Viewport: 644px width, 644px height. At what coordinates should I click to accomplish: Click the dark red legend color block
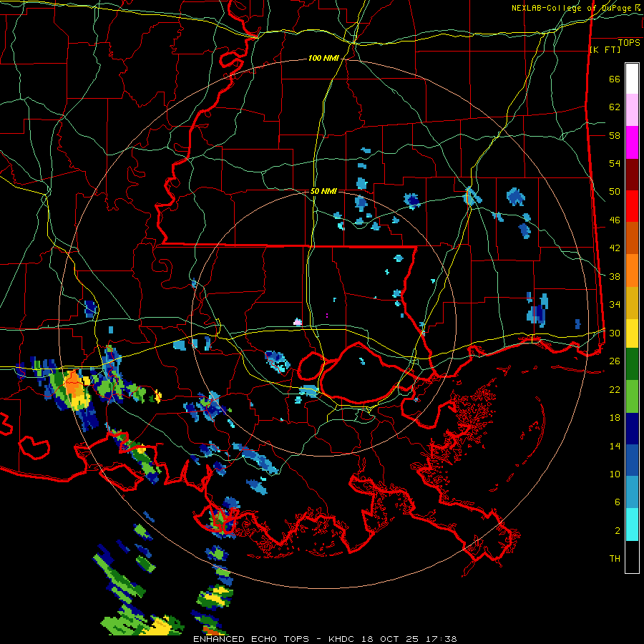(632, 175)
